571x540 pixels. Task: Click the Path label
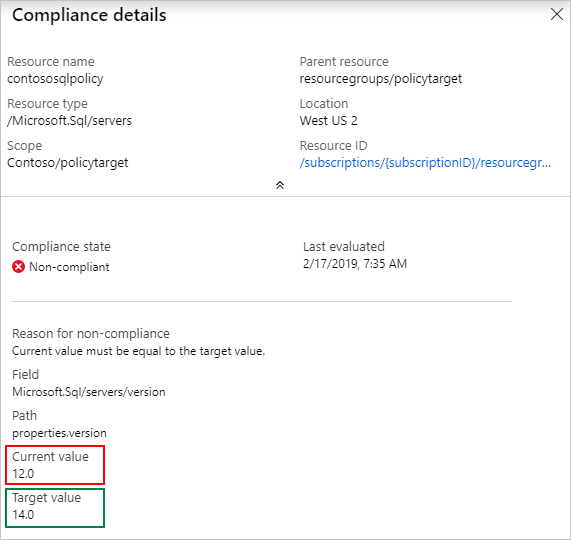coord(24,415)
